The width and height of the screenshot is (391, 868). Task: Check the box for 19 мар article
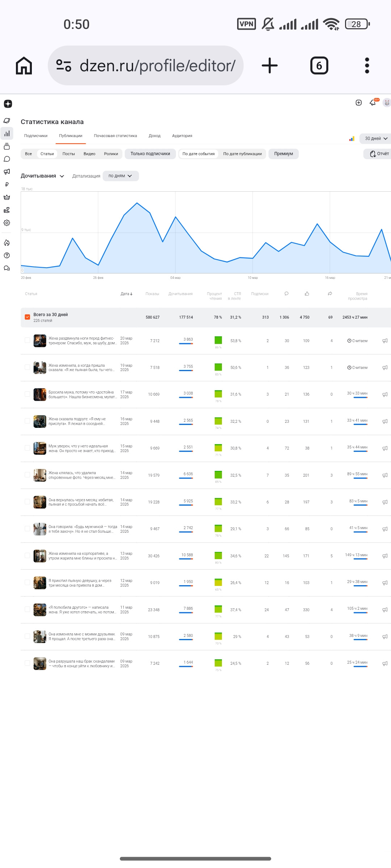coord(27,367)
